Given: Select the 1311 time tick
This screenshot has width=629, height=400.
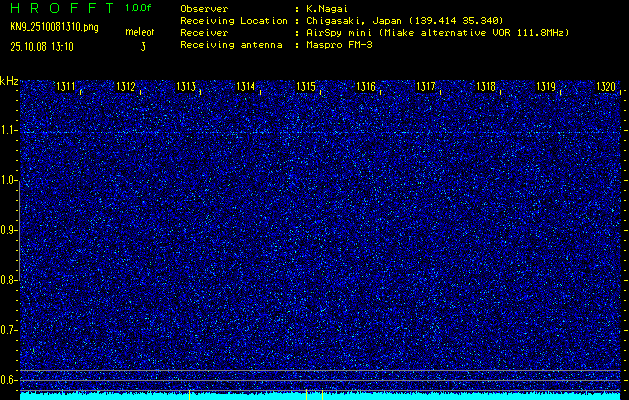Looking at the screenshot, I should coord(66,87).
